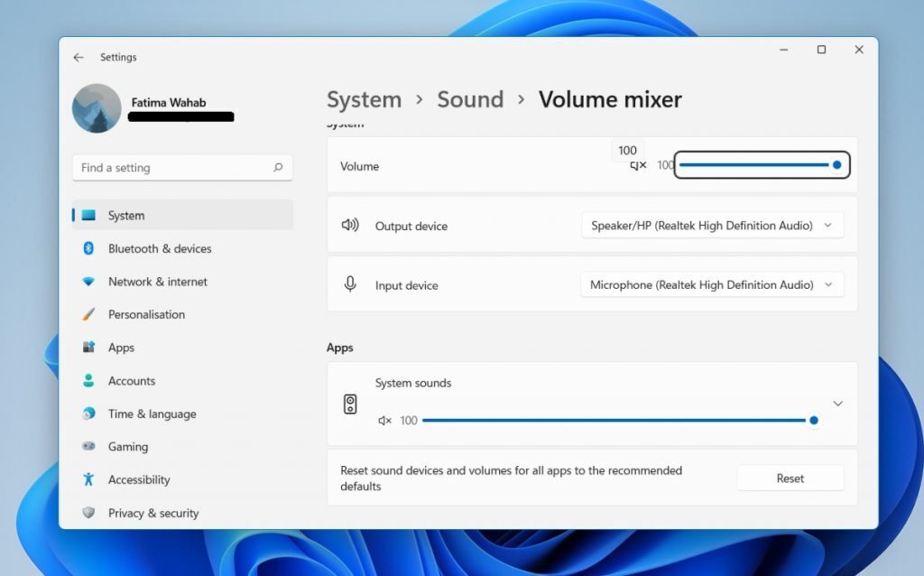
Task: Click the Bluetooth & devices icon
Action: (88, 248)
